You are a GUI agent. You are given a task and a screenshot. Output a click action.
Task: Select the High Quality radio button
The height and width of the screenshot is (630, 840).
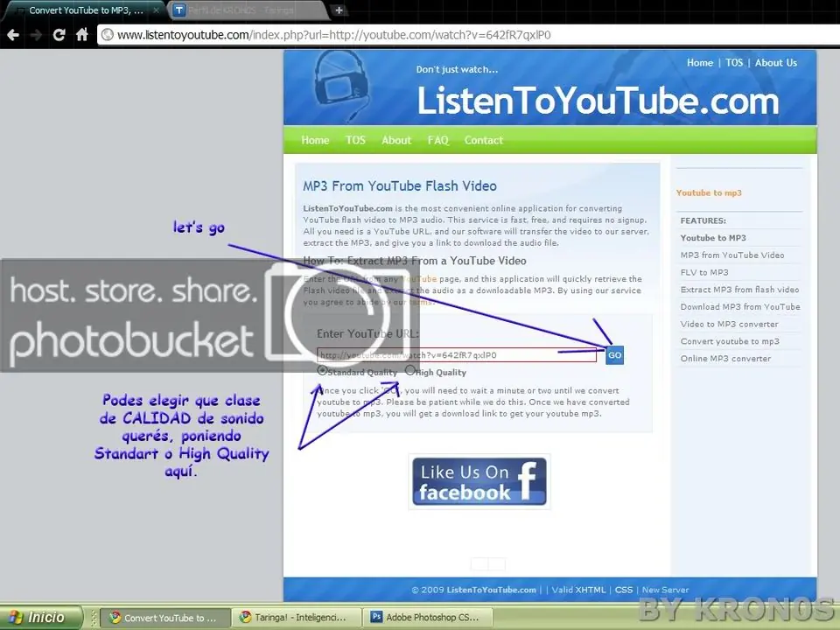410,370
